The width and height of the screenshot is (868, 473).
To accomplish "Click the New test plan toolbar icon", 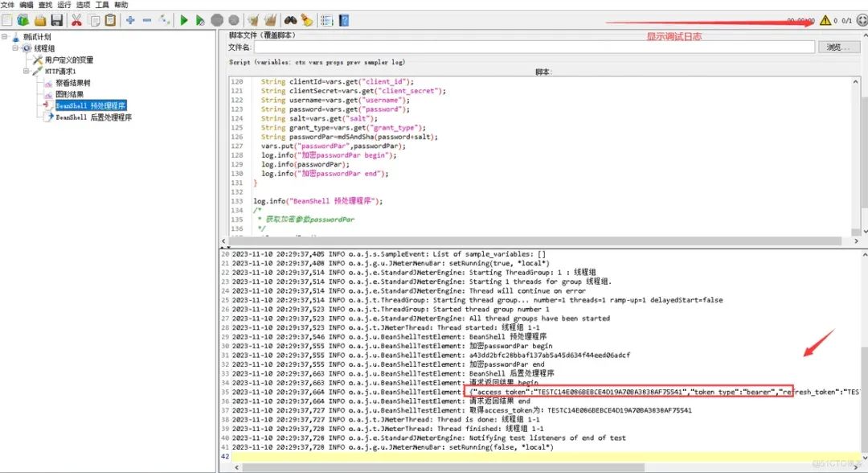I will (x=7, y=20).
